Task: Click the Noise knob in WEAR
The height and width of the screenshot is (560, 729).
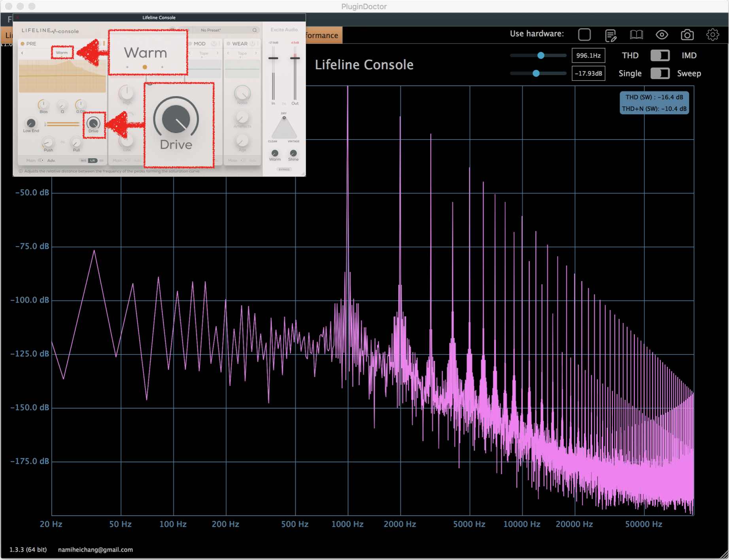Action: [x=242, y=93]
